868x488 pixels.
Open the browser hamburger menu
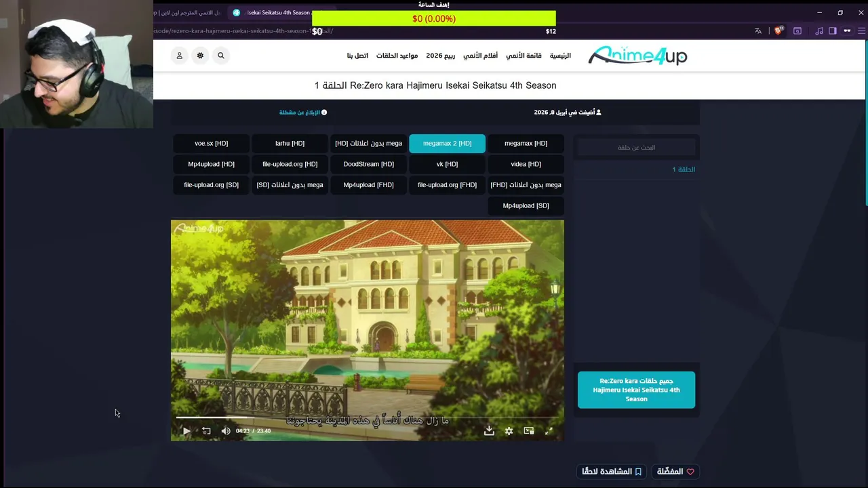tap(862, 30)
